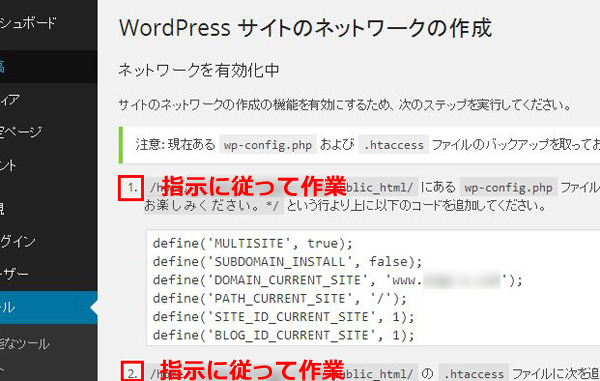Click wp-config.php code label in step 1
The image size is (600, 381).
(x=509, y=187)
